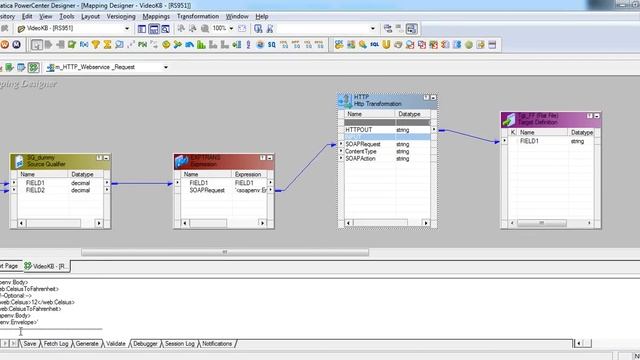This screenshot has width=640, height=360.
Task: Click the green bar-chart transformation icon
Action: [x=201, y=44]
